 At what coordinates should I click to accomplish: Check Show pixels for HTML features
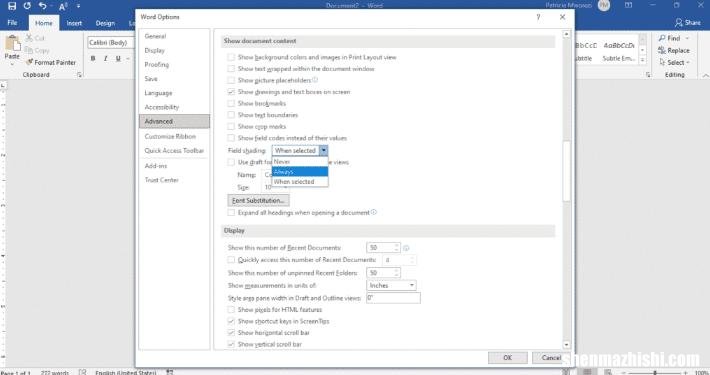tap(231, 310)
